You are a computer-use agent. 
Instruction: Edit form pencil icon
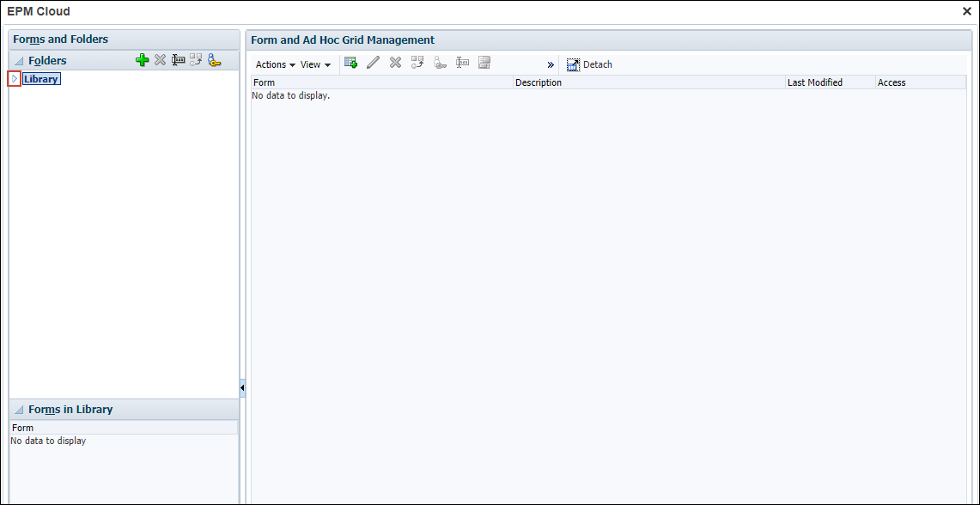click(373, 63)
